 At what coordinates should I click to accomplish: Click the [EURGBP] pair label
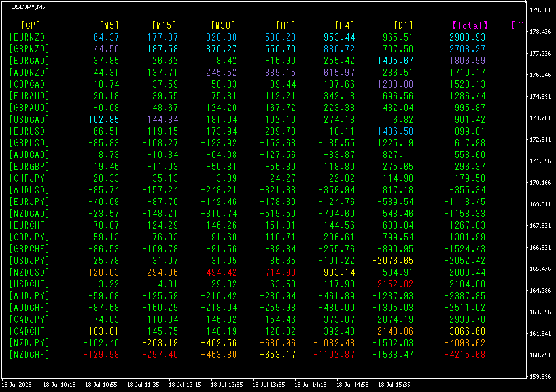tap(29, 167)
